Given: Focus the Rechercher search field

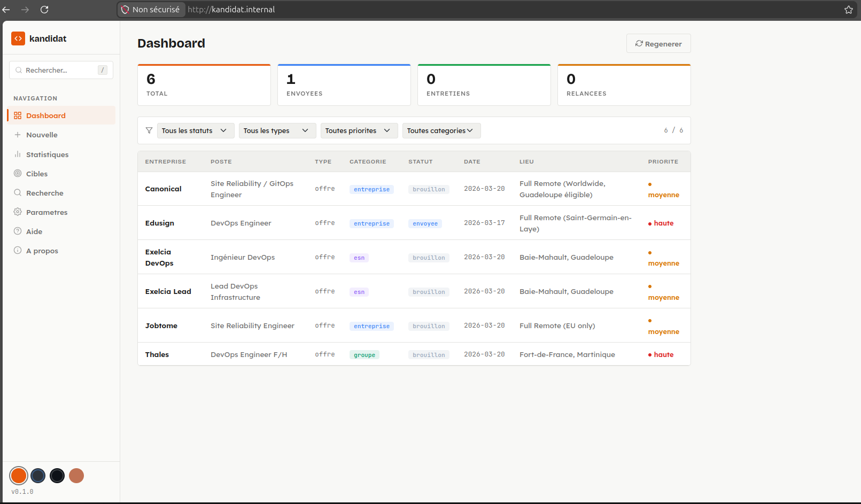Looking at the screenshot, I should [60, 70].
